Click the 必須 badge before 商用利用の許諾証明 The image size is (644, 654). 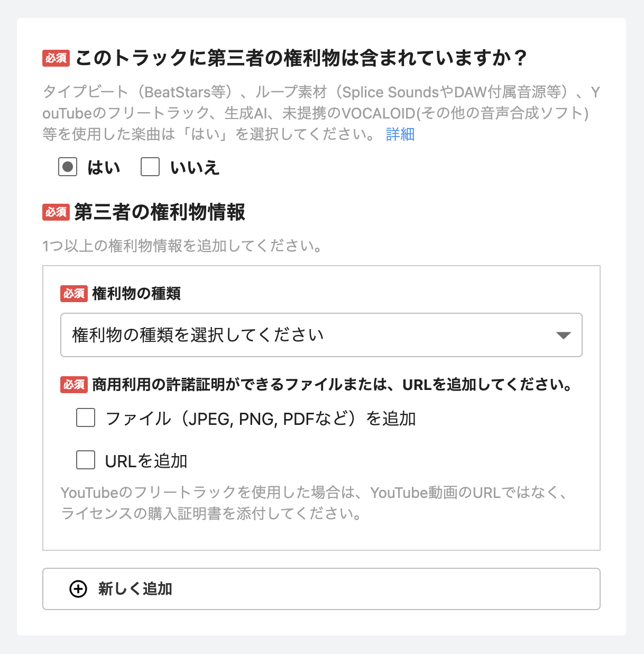pyautogui.click(x=74, y=385)
